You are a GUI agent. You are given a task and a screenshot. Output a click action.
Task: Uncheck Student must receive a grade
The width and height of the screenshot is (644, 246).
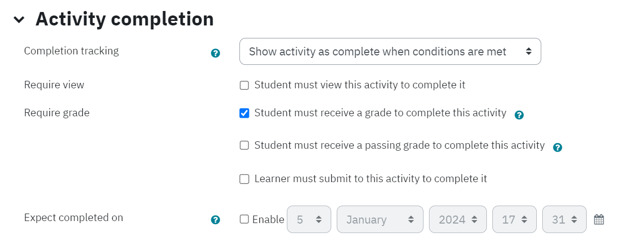(244, 113)
